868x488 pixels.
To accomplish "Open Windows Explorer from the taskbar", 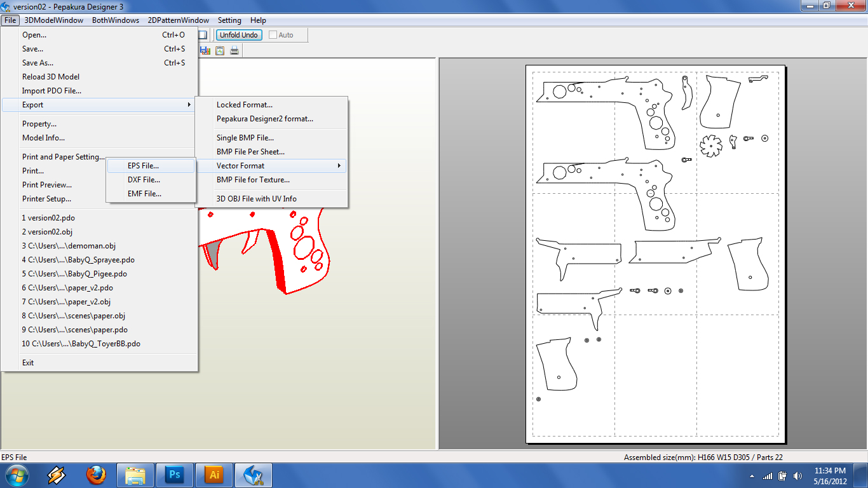I will pos(135,475).
